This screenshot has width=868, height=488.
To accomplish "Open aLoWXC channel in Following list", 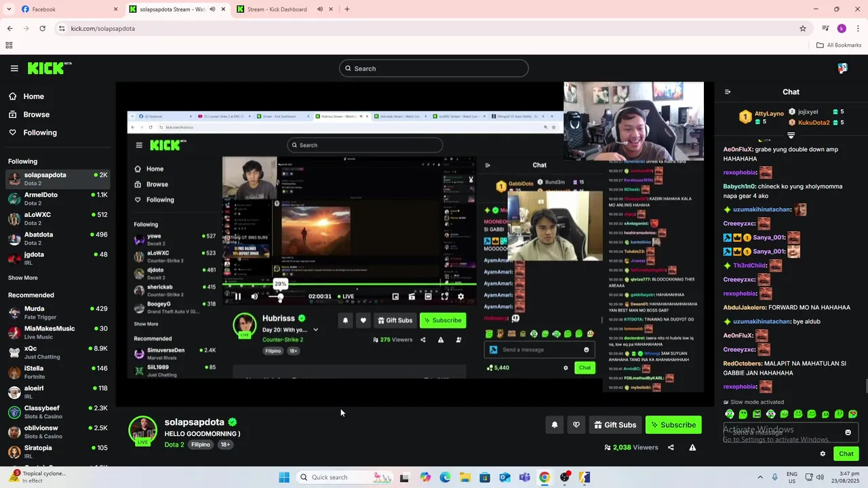I will (58, 218).
